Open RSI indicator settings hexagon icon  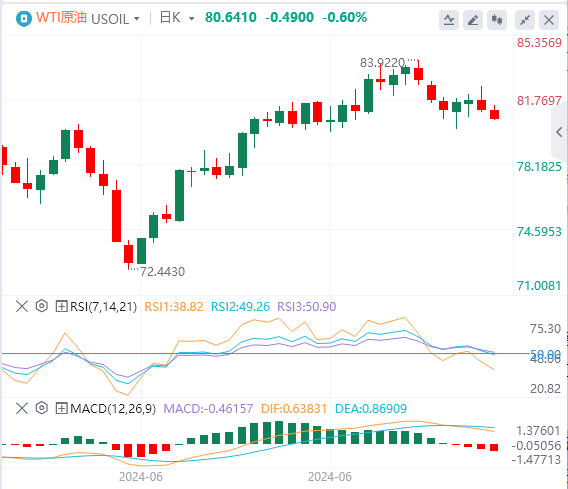point(42,306)
